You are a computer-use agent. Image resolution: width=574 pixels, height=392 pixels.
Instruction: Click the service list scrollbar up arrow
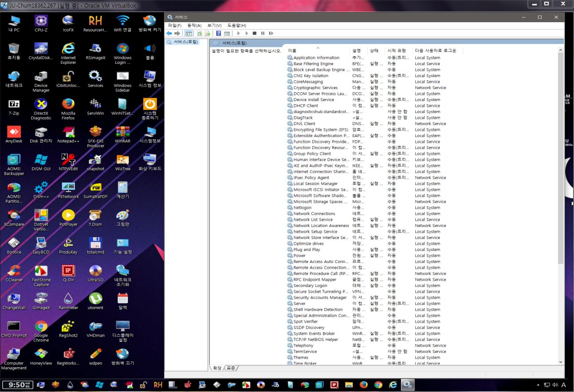(561, 50)
